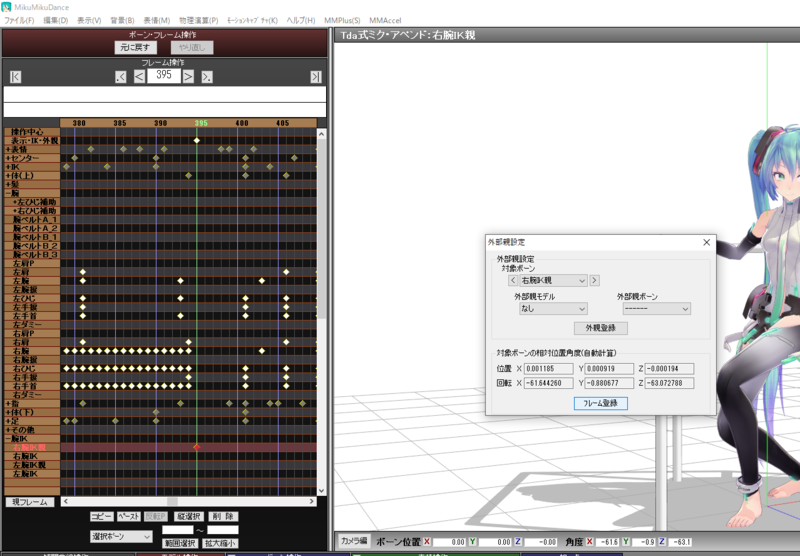Open the 外部親モデル dropdown
This screenshot has width=800, height=556.
coord(553,309)
